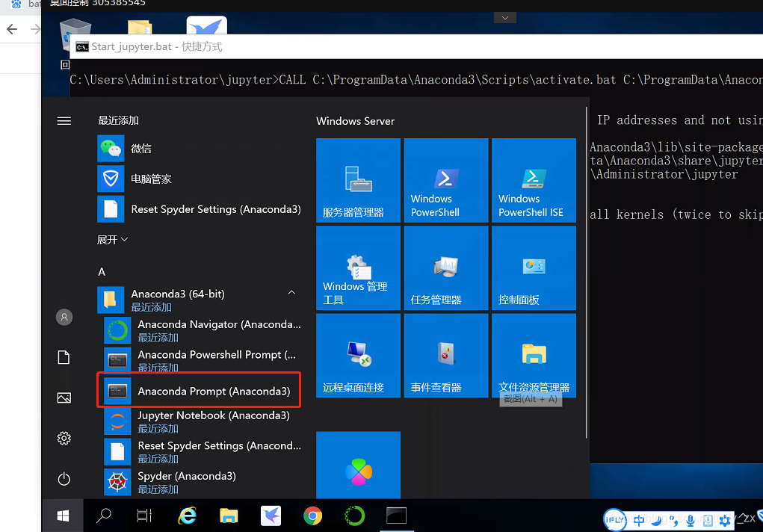The width and height of the screenshot is (763, 532).
Task: Open WeChat (微信) from recently added
Action: 199,149
